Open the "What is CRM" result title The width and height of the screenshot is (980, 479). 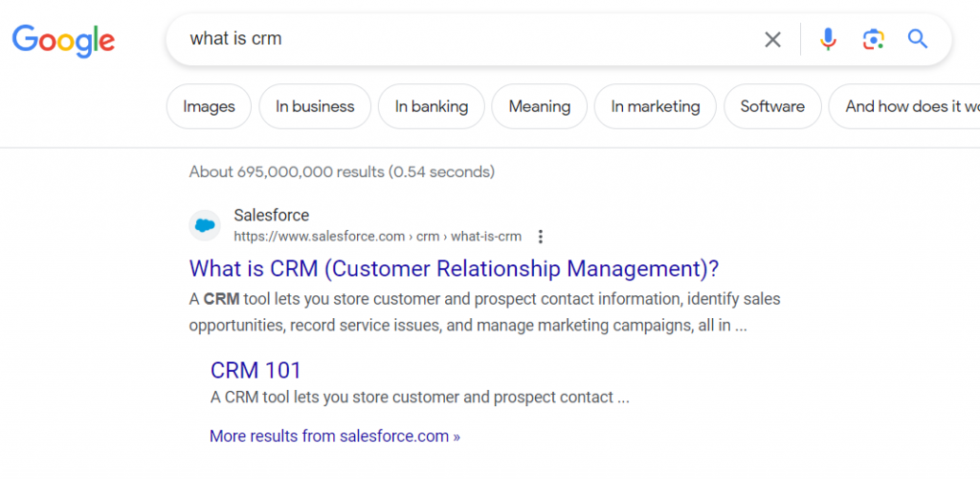(454, 268)
